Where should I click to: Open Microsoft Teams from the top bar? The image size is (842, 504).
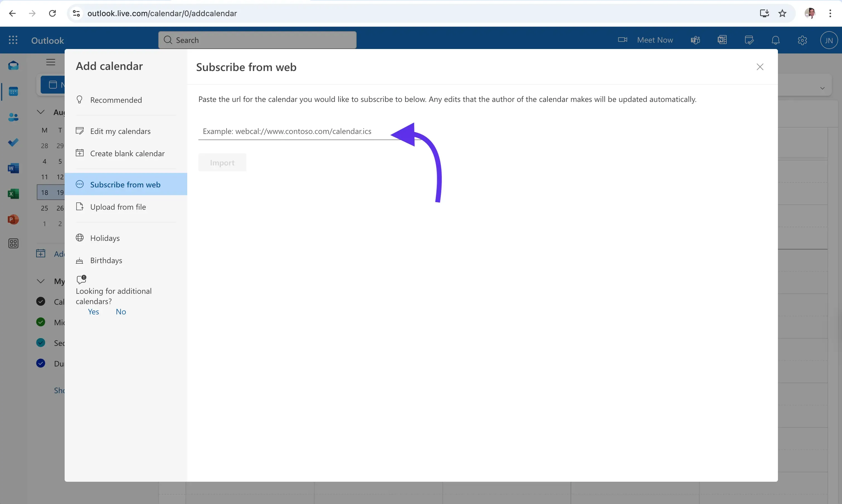coord(695,40)
